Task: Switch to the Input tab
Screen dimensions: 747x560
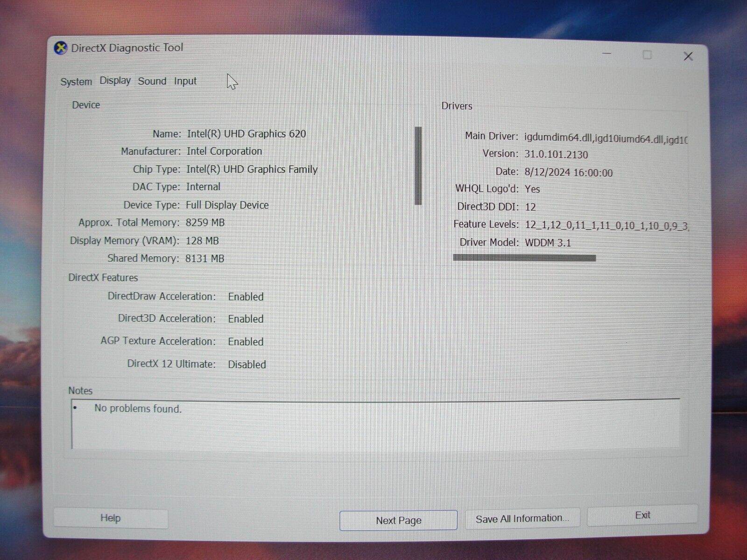Action: click(x=185, y=81)
